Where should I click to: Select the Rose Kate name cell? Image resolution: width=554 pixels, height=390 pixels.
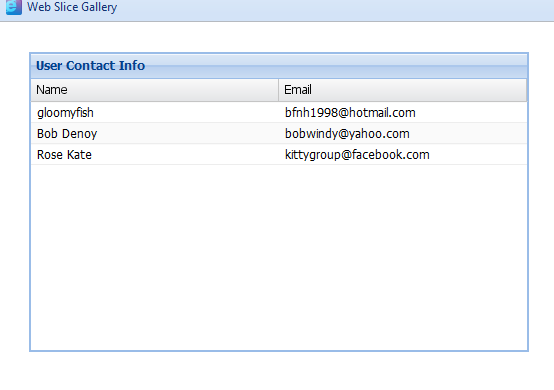[155, 154]
